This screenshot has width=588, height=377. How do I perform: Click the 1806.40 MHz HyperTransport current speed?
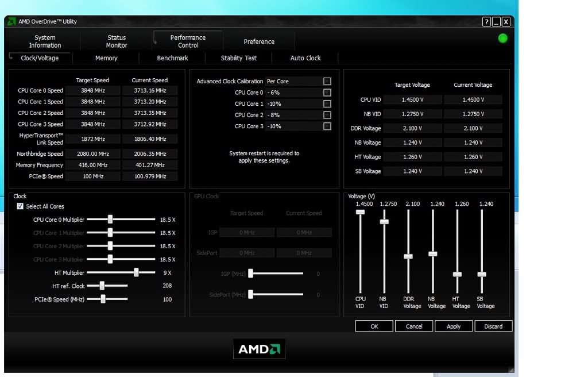pyautogui.click(x=150, y=139)
